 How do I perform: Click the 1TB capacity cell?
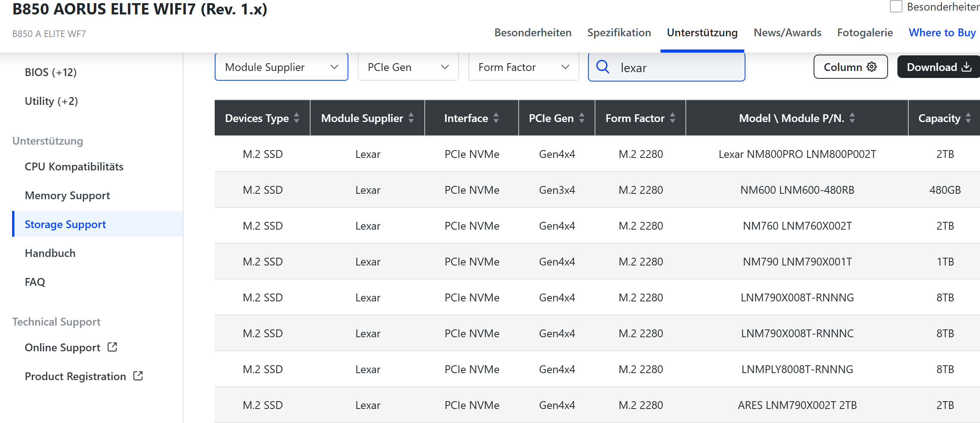tap(945, 262)
